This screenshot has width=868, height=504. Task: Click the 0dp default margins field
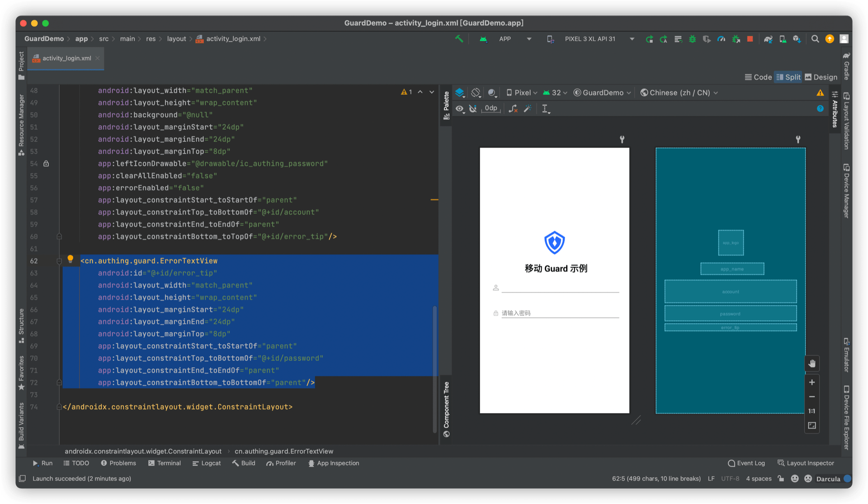click(491, 108)
